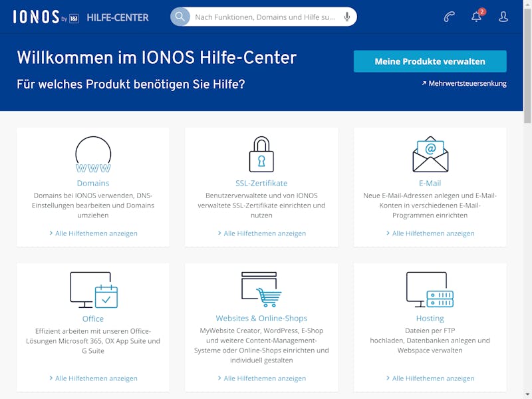
Task: Click the SSL-Zertifikate padlock icon
Action: point(261,154)
